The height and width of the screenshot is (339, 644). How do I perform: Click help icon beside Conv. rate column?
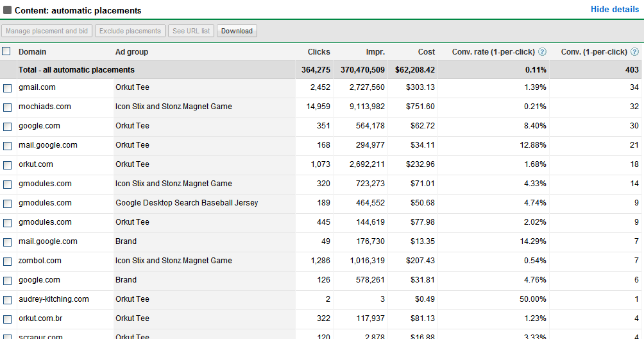[x=542, y=52]
